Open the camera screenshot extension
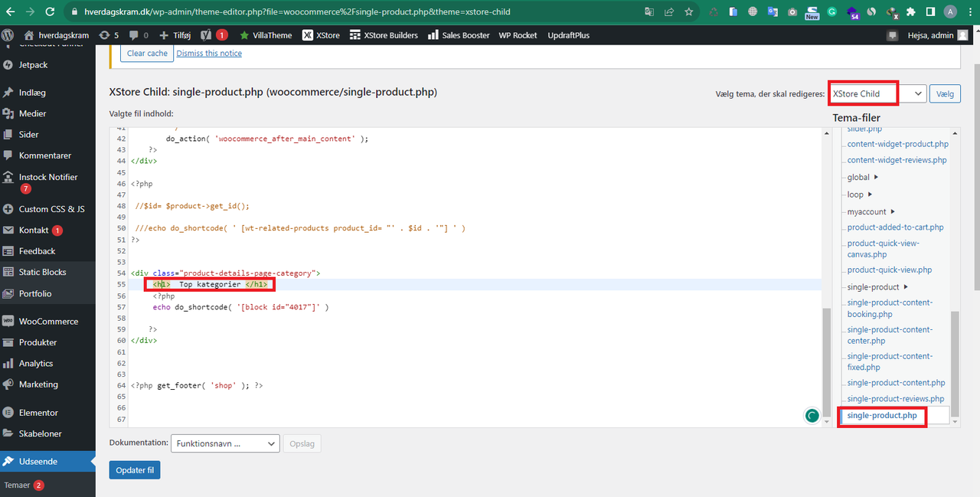Image resolution: width=980 pixels, height=497 pixels. (x=792, y=12)
